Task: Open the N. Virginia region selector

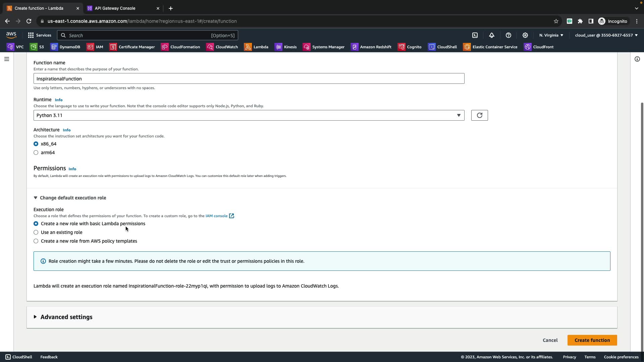Action: [551, 35]
